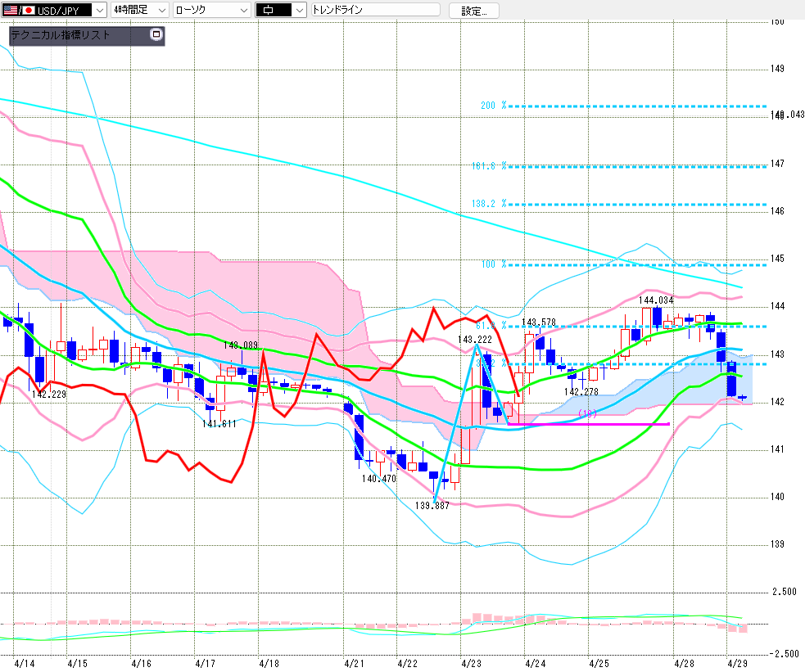Open the 中 size dropdown
The width and height of the screenshot is (805, 672).
point(281,10)
